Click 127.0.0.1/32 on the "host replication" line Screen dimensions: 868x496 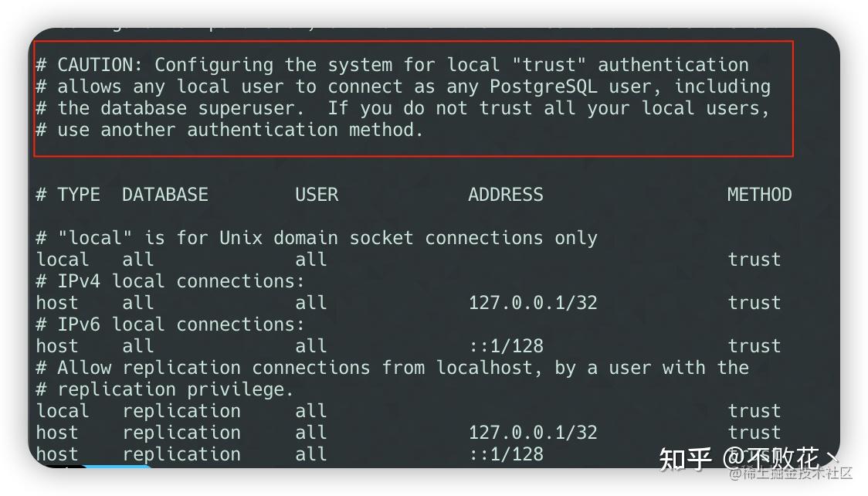pos(533,433)
